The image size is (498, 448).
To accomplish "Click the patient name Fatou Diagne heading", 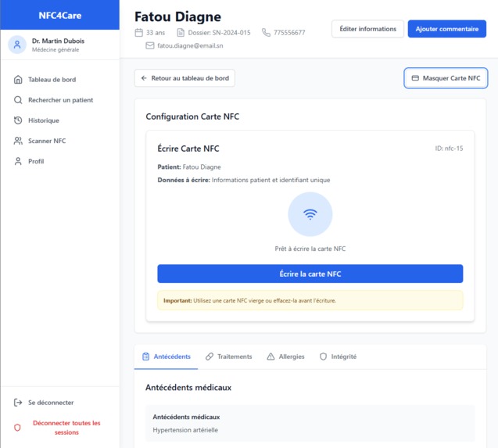I will (177, 16).
